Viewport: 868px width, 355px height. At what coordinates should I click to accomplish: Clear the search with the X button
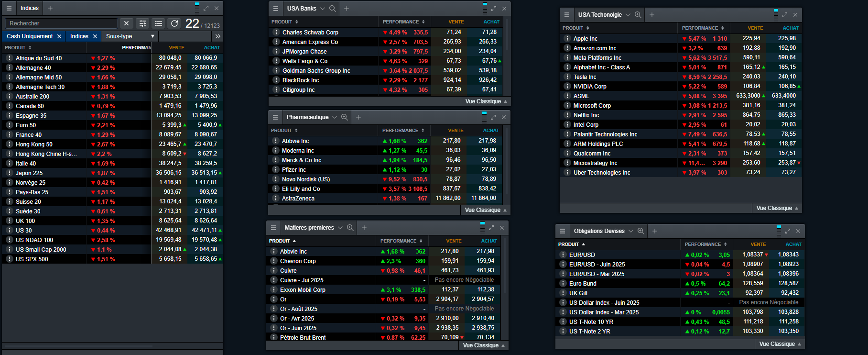(126, 23)
